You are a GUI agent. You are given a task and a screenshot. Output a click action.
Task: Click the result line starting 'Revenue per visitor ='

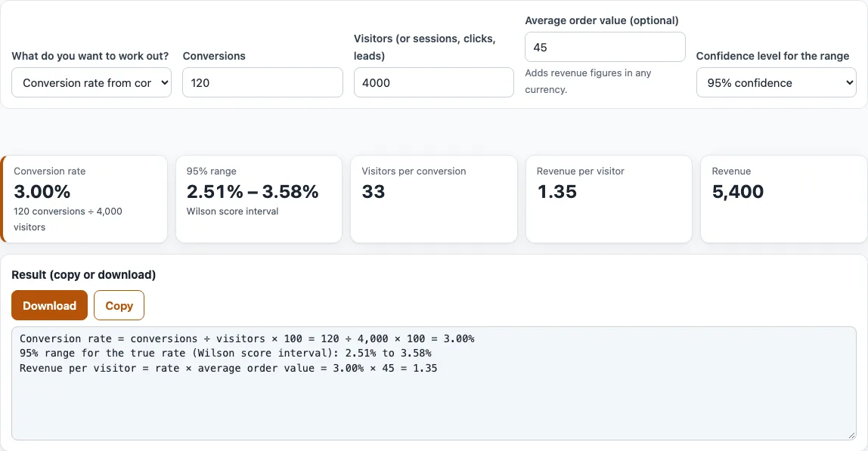coord(228,368)
